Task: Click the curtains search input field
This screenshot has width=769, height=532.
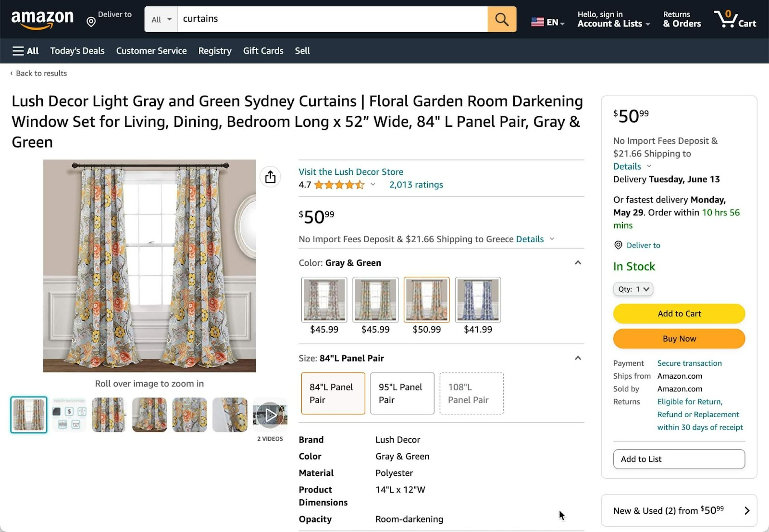Action: pyautogui.click(x=332, y=19)
